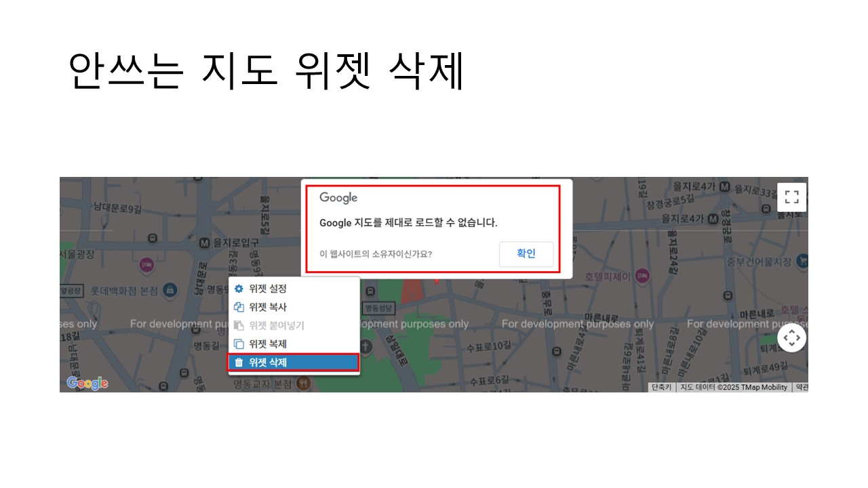
Task: Click the grayed 위젯 붙여넣기 menu entry
Action: click(x=294, y=325)
